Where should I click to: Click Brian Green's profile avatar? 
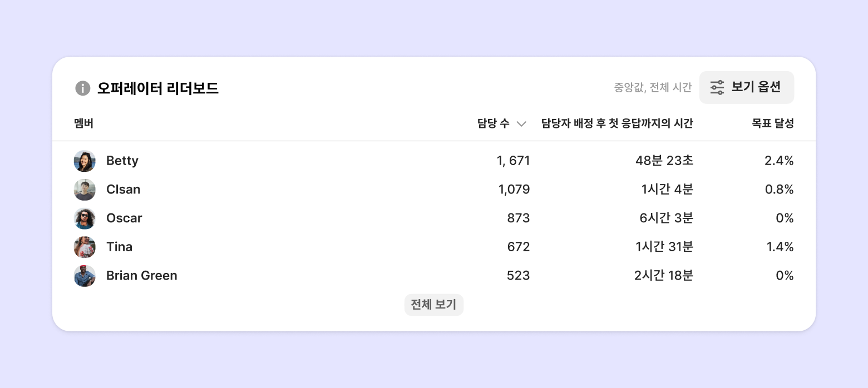coord(85,276)
